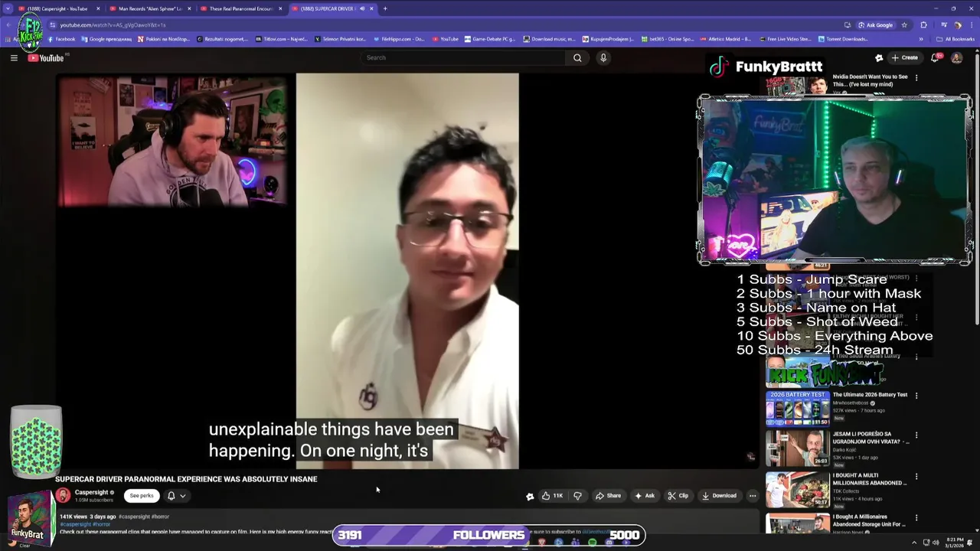The height and width of the screenshot is (551, 980).
Task: Open the FileHippo.com bookmark
Action: 398,39
